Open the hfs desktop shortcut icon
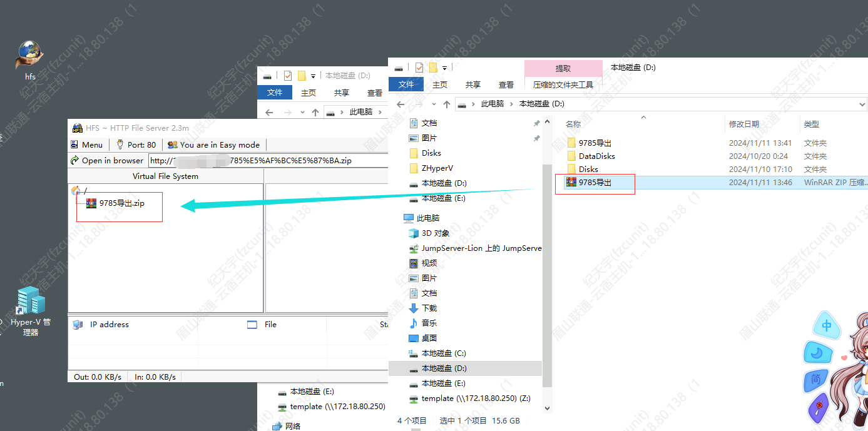Screen dimensions: 868x431 pyautogui.click(x=29, y=55)
